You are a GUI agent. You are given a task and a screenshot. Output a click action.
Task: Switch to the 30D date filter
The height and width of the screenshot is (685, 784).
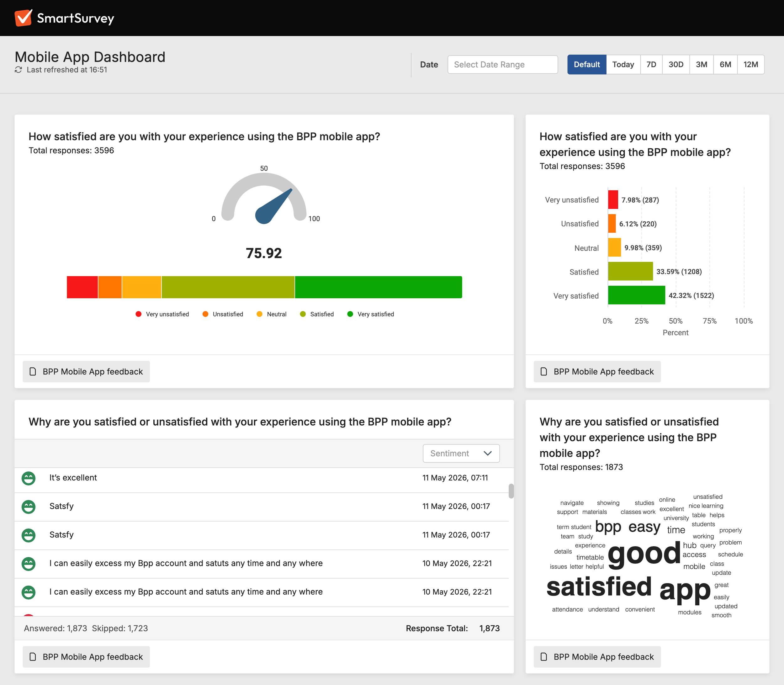(676, 65)
